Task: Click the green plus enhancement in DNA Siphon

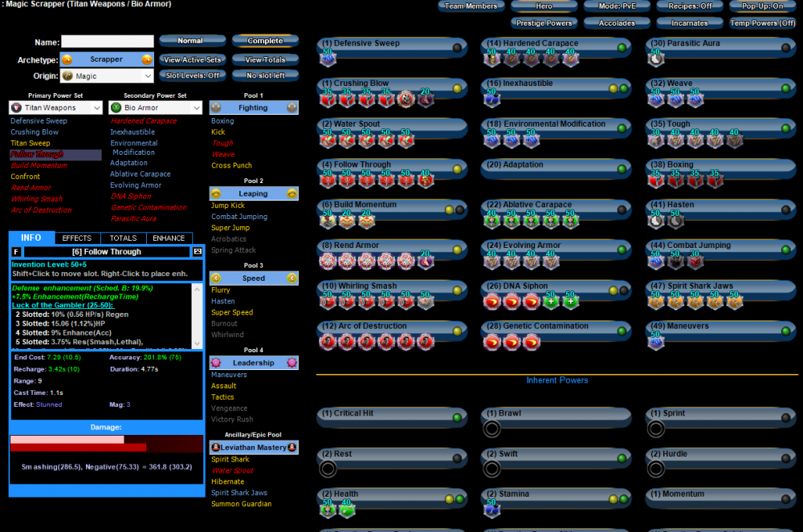Action: (551, 301)
